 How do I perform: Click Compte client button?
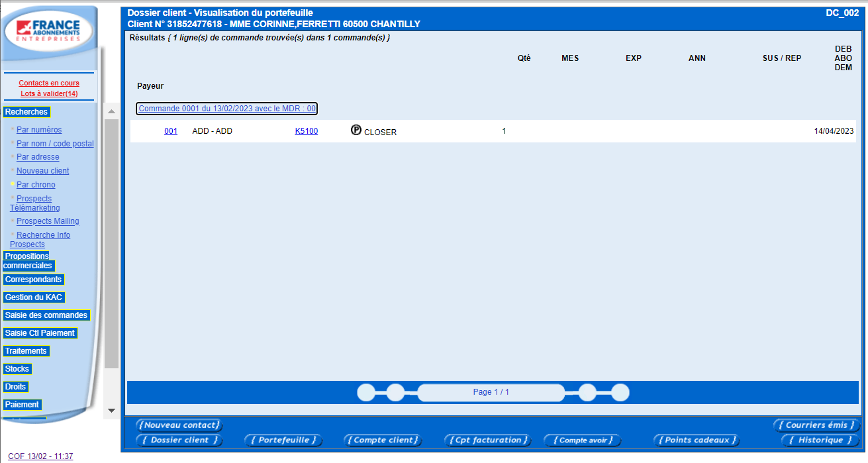click(x=383, y=440)
